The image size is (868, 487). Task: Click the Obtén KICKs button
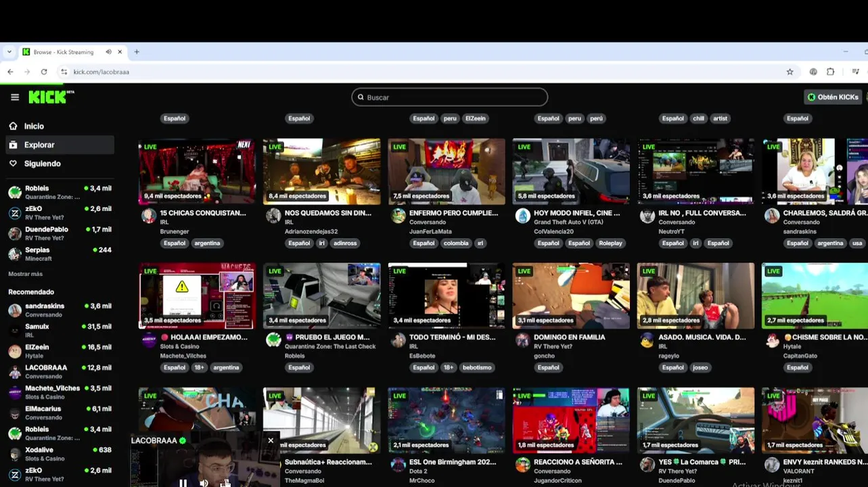(832, 97)
